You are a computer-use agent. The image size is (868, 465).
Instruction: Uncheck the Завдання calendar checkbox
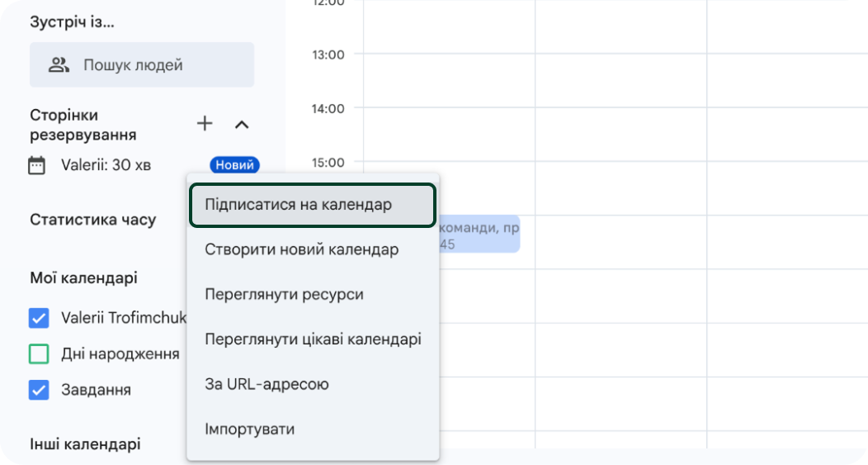click(39, 390)
